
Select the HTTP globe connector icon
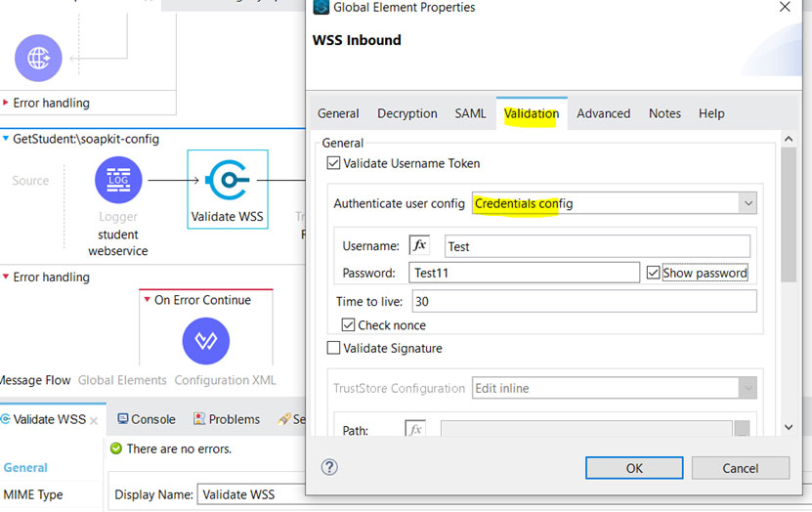pyautogui.click(x=38, y=58)
